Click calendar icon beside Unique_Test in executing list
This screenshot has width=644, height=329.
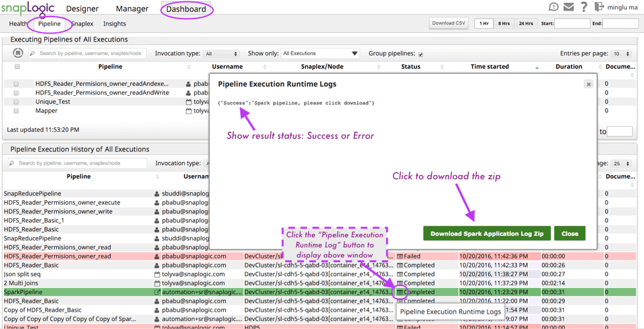click(188, 102)
